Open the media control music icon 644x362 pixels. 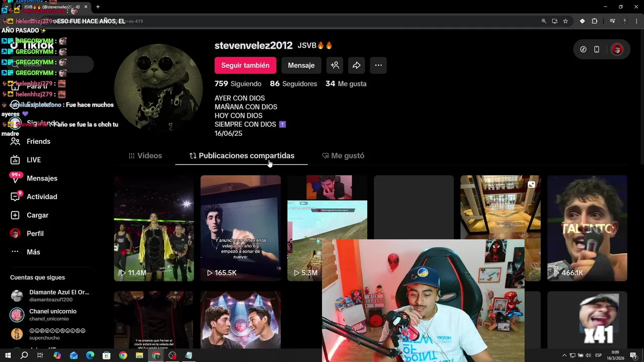click(x=612, y=21)
